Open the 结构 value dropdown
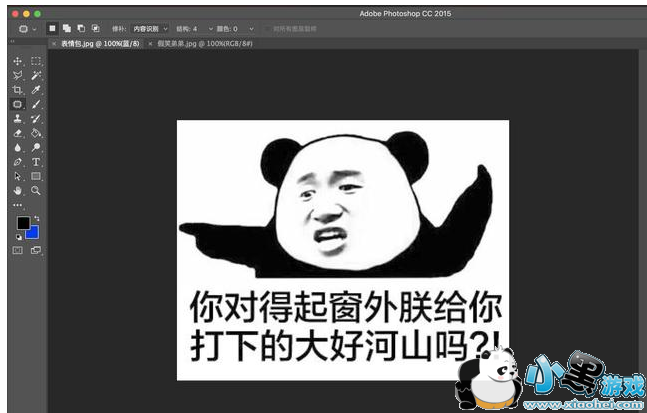647x413 pixels. (x=199, y=29)
